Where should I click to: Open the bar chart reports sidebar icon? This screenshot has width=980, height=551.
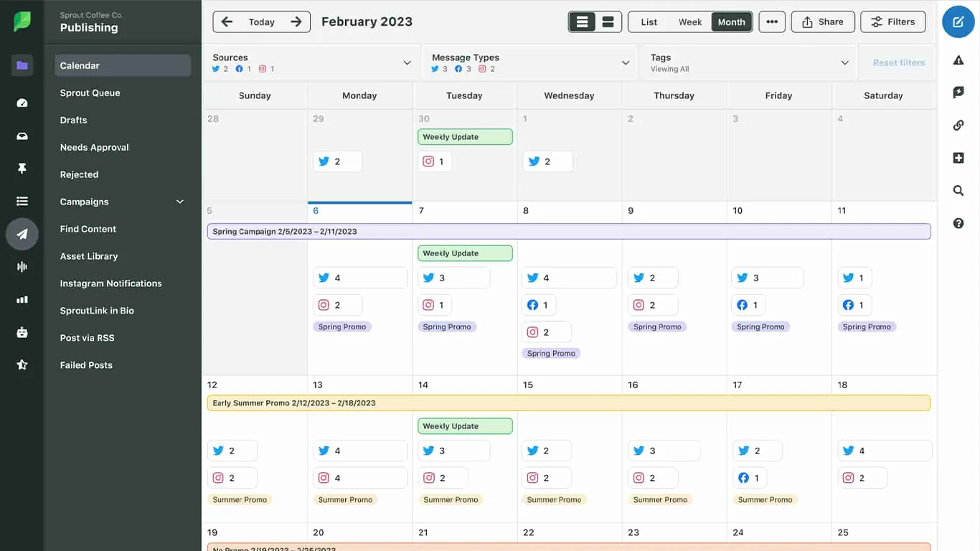[x=22, y=300]
